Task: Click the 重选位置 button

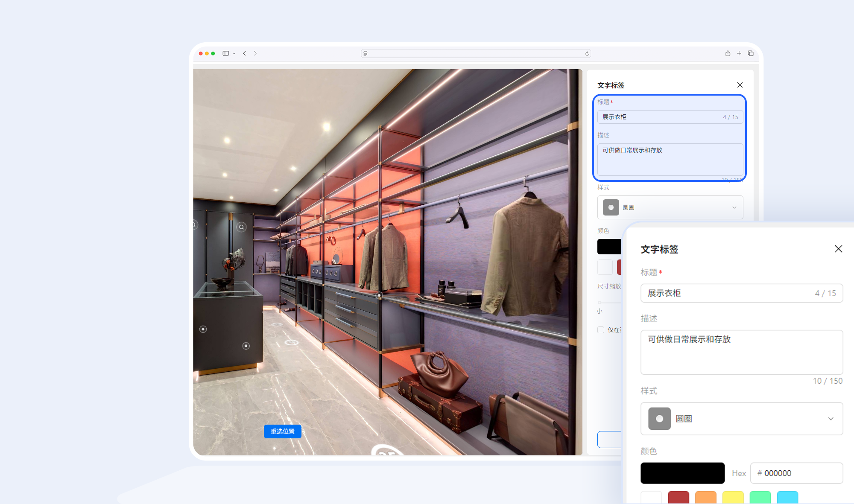Action: click(282, 431)
